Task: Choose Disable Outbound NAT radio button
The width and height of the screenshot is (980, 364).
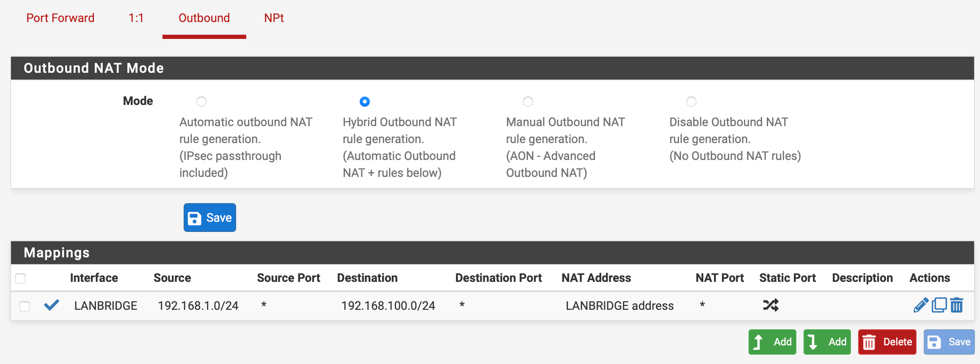Action: [x=691, y=102]
